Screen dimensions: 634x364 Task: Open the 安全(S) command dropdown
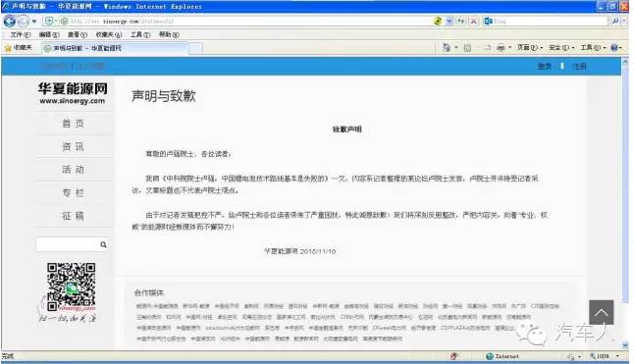point(561,48)
